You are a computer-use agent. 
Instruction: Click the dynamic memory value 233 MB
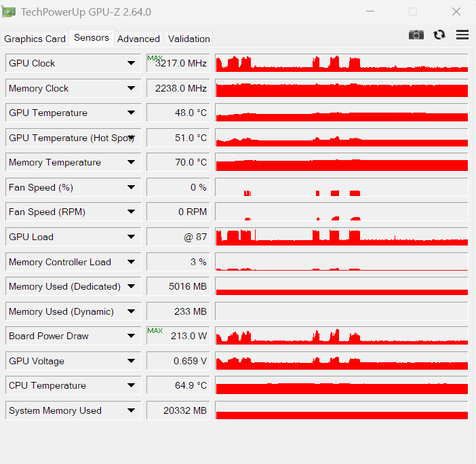178,311
